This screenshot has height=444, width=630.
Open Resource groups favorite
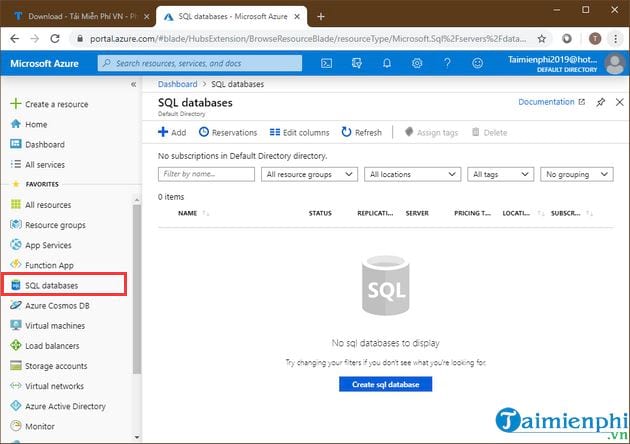pyautogui.click(x=48, y=225)
